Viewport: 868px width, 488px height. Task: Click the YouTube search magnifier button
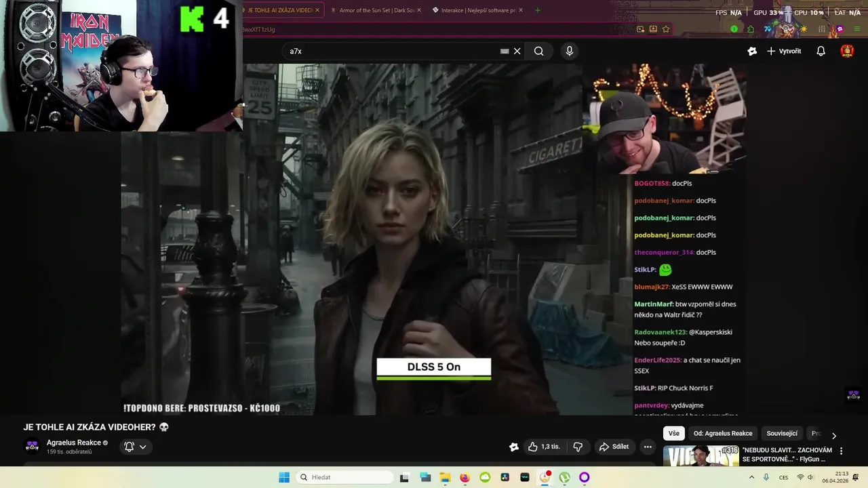[538, 51]
